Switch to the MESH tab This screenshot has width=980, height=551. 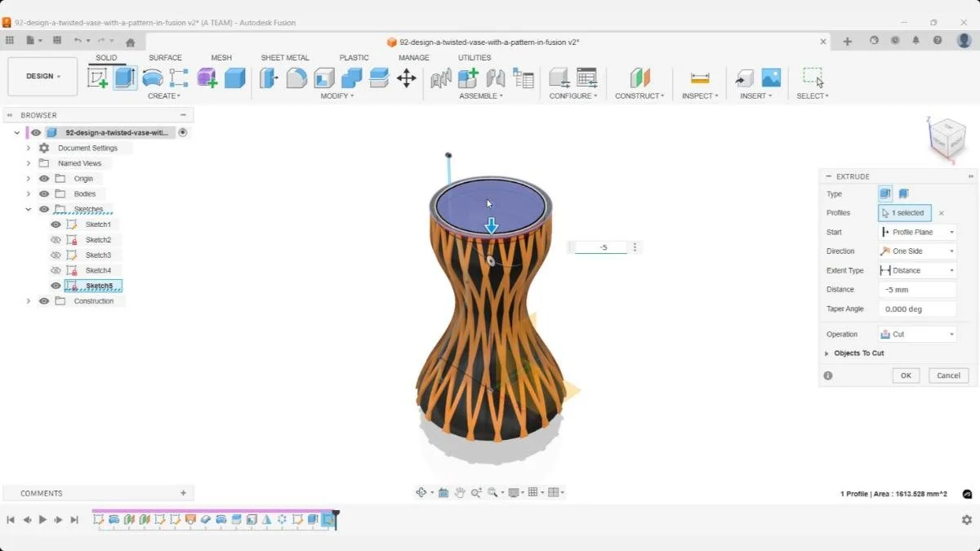coord(221,58)
